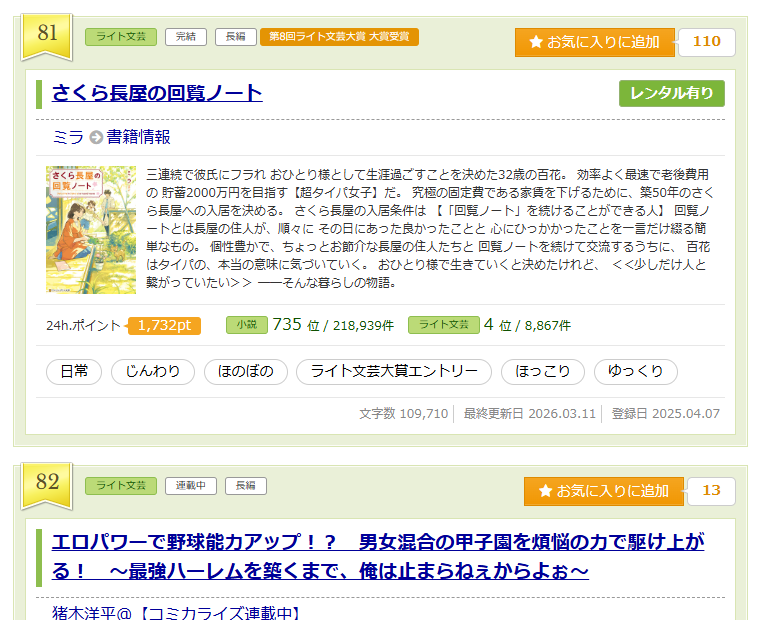Click the さくら長屋 book cover thumbnail
762x622 pixels.
[x=91, y=229]
